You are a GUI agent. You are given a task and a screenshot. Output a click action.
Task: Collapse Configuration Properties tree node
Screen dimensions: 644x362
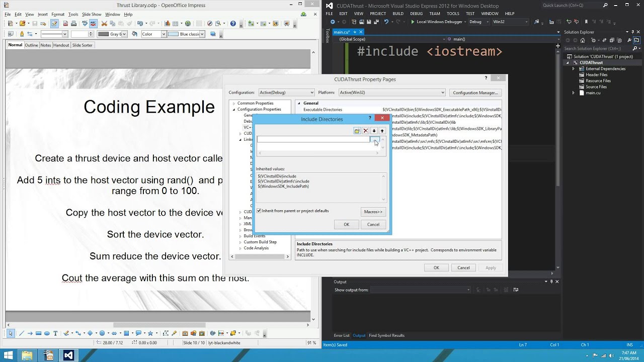pyautogui.click(x=233, y=110)
